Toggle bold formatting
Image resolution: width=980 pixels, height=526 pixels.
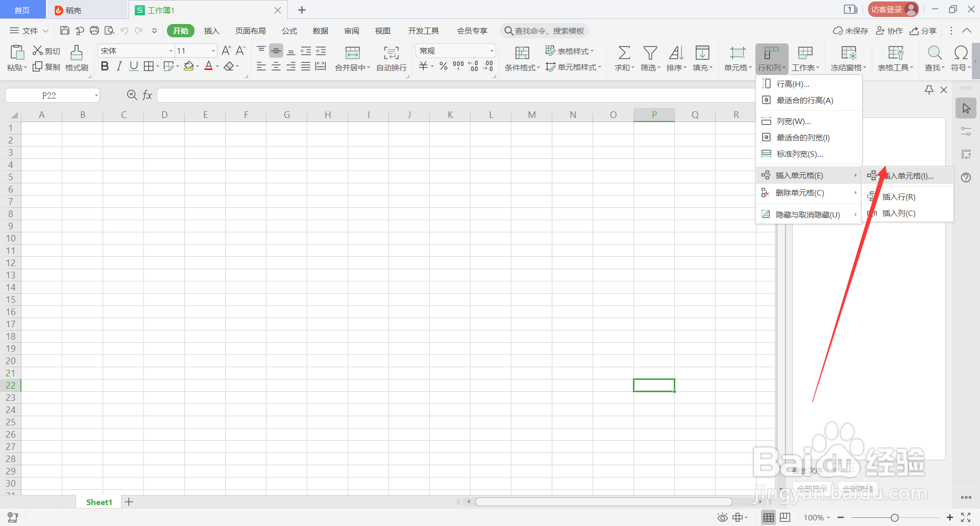click(x=105, y=66)
